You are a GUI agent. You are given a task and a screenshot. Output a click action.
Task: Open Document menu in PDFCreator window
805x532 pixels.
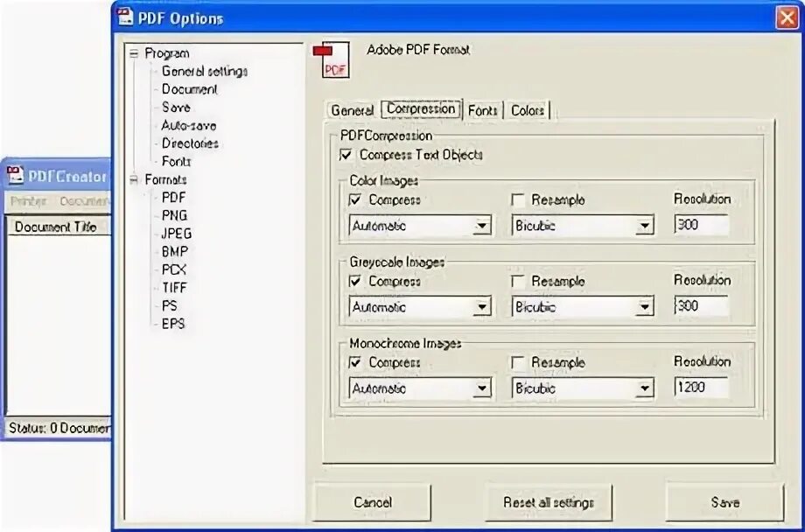coord(84,201)
